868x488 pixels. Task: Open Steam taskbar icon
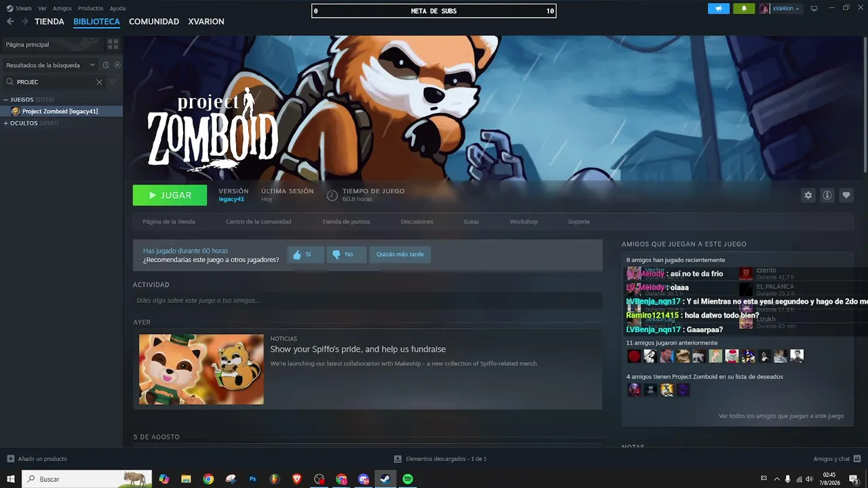tap(384, 479)
